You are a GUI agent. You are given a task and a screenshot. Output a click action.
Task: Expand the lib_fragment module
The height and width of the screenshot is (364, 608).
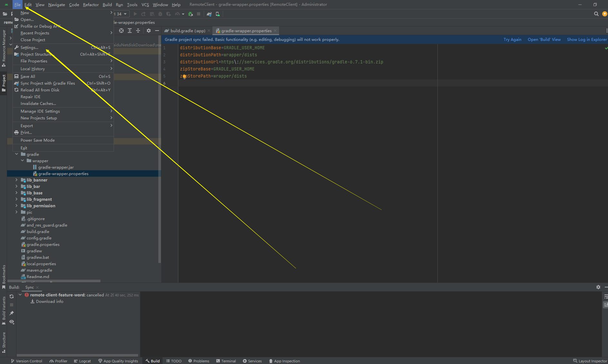pyautogui.click(x=16, y=199)
